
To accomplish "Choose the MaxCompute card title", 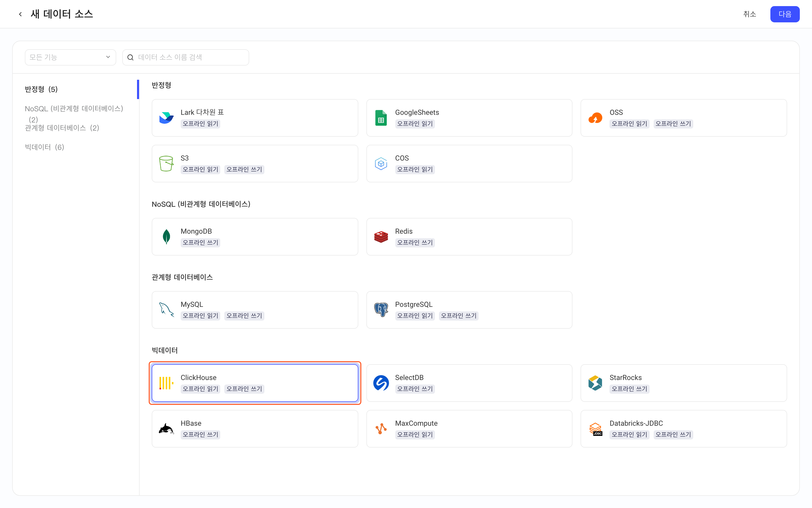I will 416,423.
